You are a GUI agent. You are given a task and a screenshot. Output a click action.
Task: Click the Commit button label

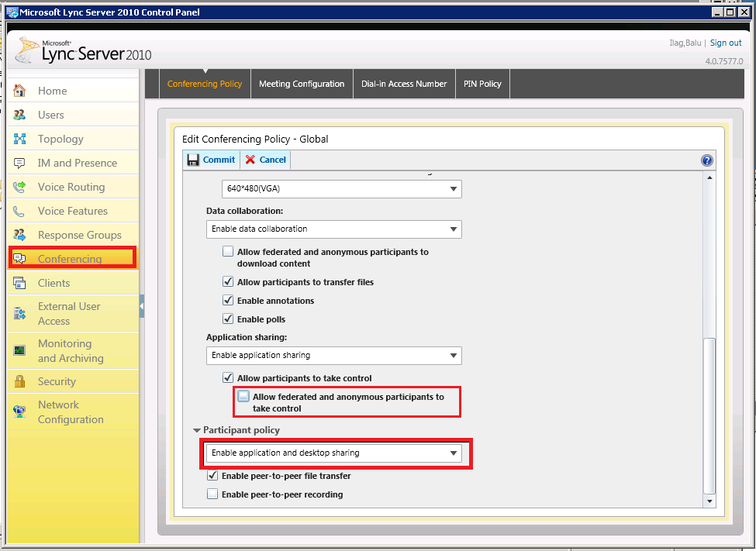pyautogui.click(x=219, y=160)
